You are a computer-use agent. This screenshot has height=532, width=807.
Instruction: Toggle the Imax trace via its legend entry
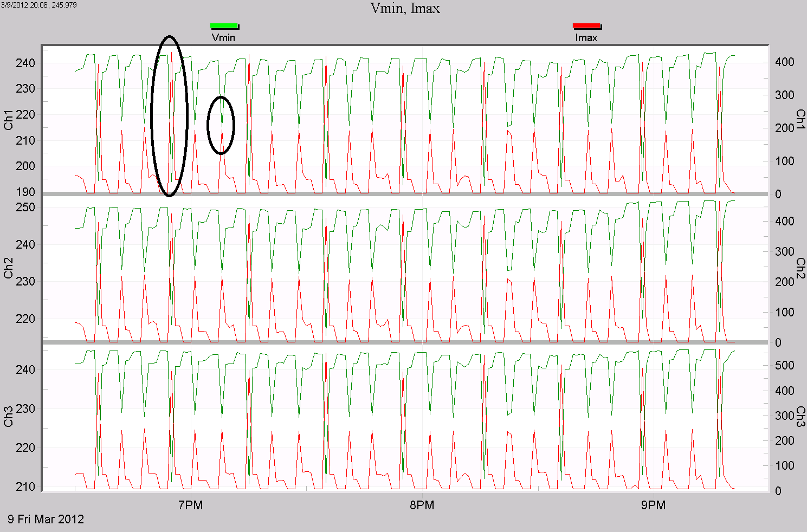pyautogui.click(x=587, y=38)
